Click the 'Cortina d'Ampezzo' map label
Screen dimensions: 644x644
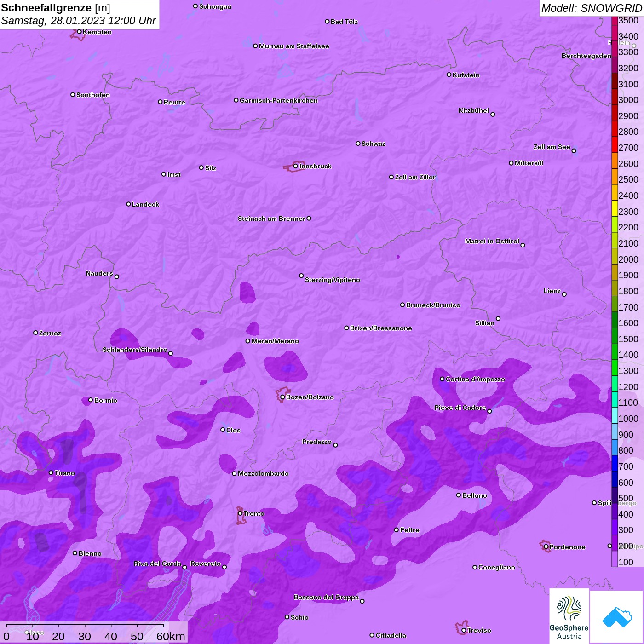475,379
